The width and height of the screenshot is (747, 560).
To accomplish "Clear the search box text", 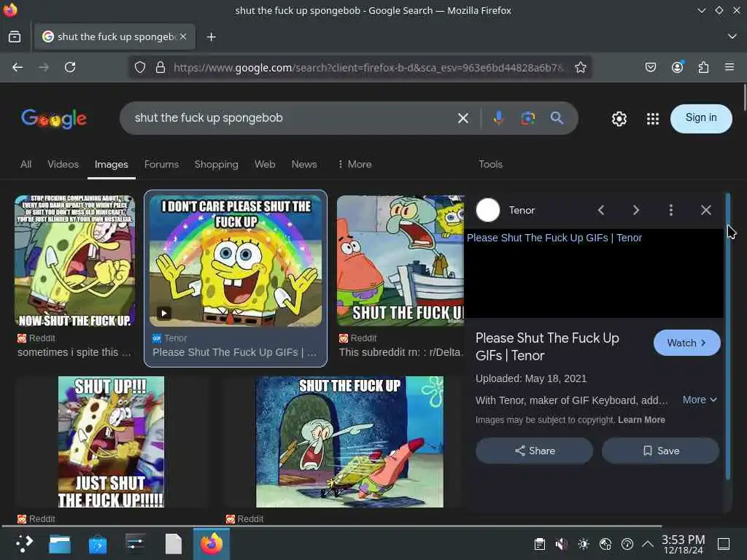I will click(462, 118).
